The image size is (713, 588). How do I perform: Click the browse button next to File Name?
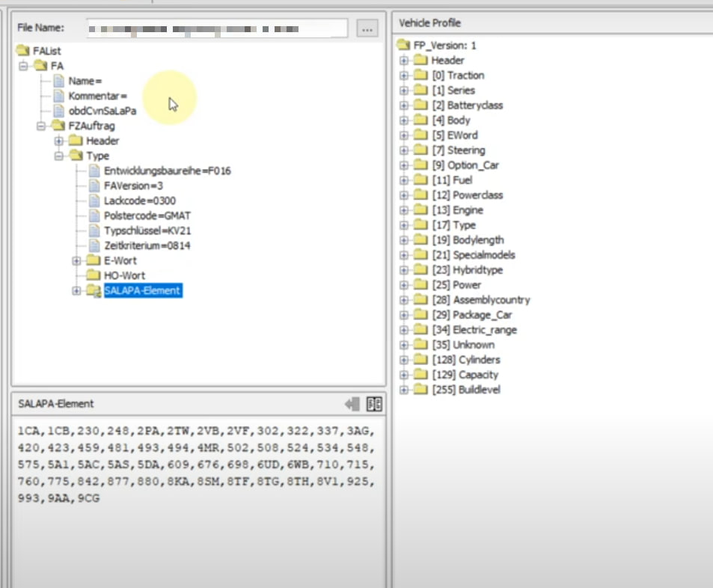[366, 29]
